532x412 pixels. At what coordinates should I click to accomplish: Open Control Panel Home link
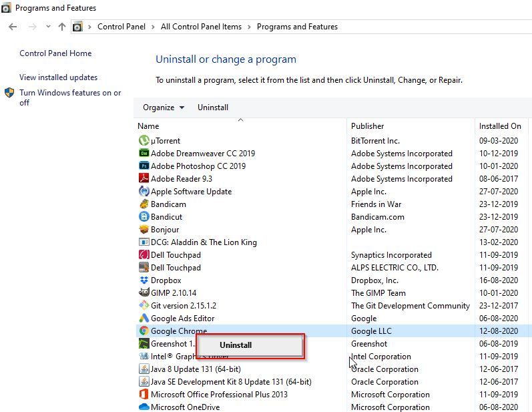(x=55, y=53)
